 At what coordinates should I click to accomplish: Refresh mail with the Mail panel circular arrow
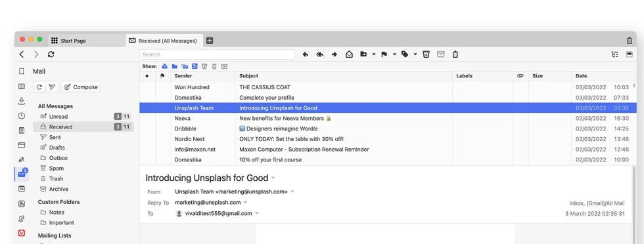coord(39,87)
